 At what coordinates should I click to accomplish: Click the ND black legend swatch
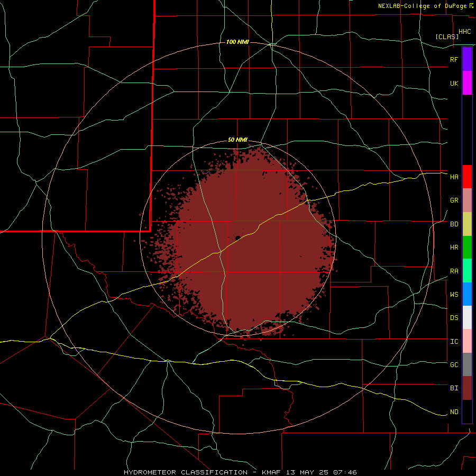click(x=467, y=411)
